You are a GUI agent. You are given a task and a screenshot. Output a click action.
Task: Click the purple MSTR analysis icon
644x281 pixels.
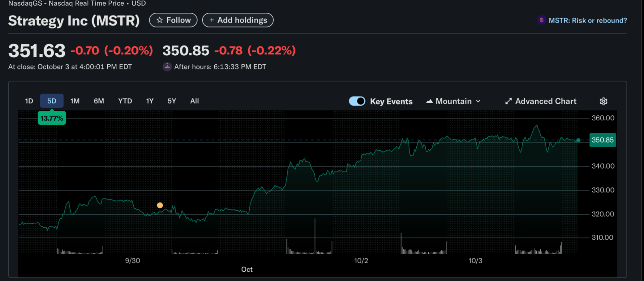tap(541, 20)
